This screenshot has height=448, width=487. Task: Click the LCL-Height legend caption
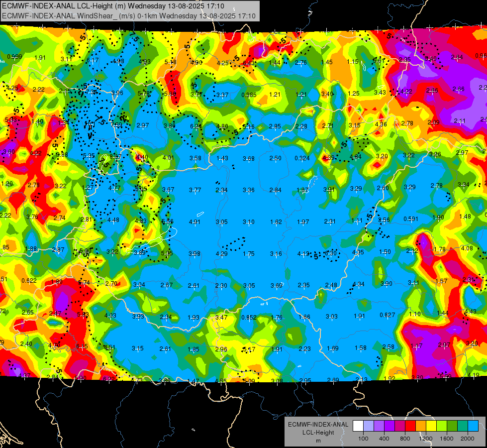[318, 433]
